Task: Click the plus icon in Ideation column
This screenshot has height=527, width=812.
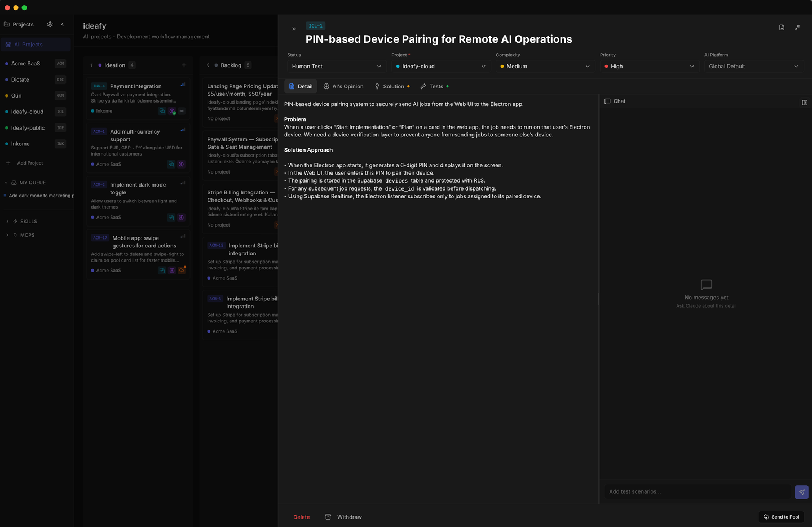Action: pos(184,65)
